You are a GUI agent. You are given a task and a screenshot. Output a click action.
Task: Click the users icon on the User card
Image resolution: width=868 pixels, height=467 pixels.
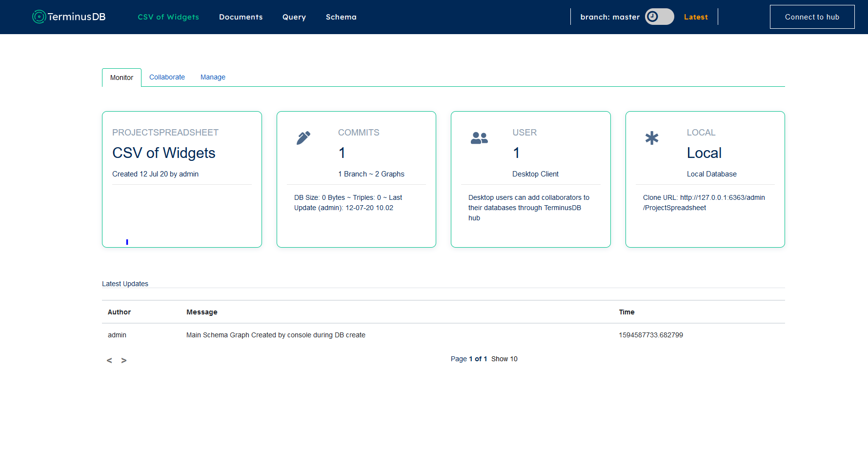(x=479, y=138)
